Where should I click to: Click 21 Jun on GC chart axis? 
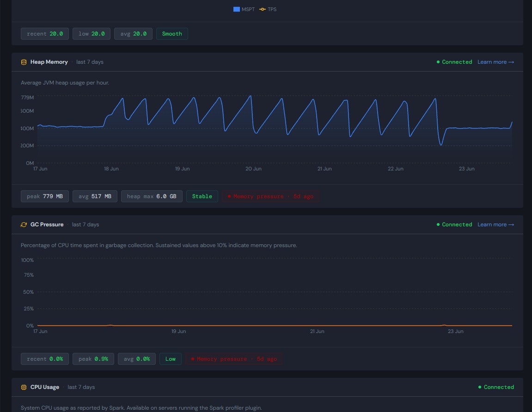(x=317, y=331)
